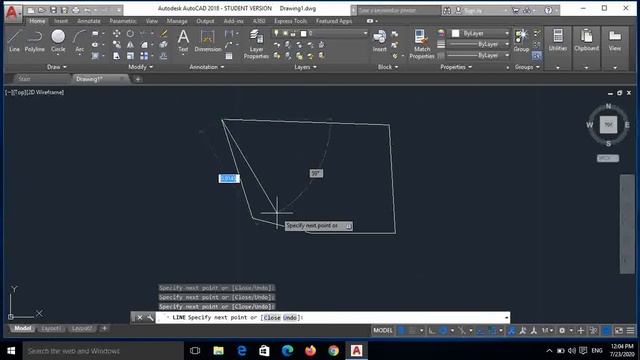The height and width of the screenshot is (360, 640).
Task: Expand the Properties panel dropdown
Action: (x=456, y=67)
